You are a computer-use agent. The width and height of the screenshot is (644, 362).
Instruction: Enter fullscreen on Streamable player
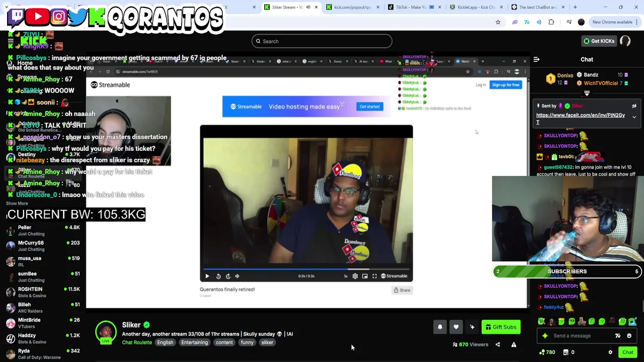[374, 276]
